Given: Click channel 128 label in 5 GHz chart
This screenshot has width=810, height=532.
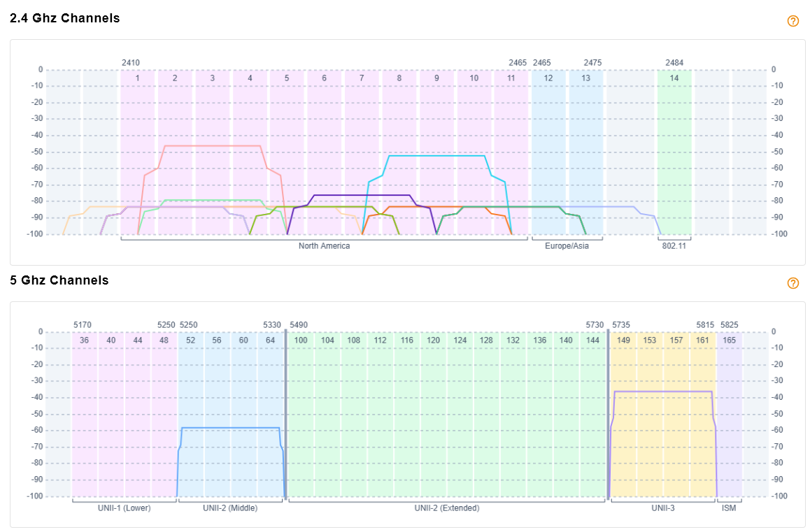Looking at the screenshot, I should pyautogui.click(x=486, y=340).
